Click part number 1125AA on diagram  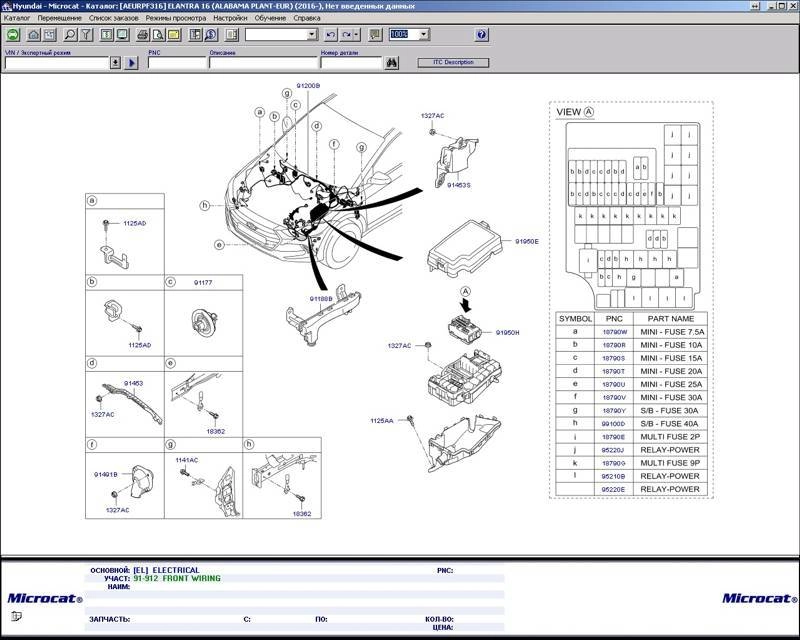point(382,421)
